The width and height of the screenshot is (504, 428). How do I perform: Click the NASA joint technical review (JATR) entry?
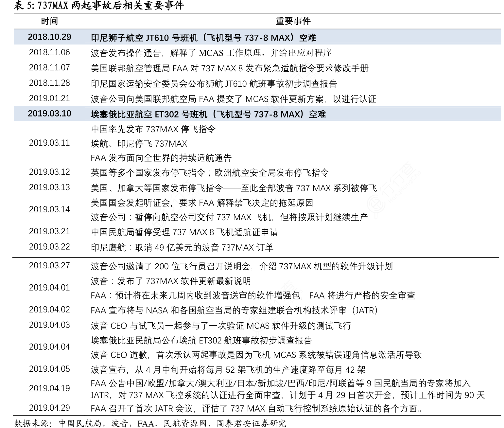pos(234,310)
